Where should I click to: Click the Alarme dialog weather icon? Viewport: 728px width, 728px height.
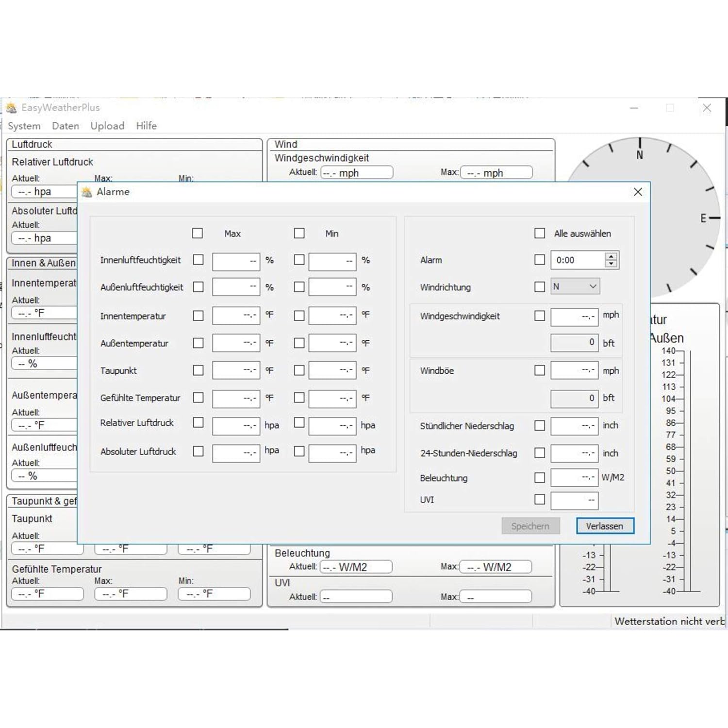87,192
